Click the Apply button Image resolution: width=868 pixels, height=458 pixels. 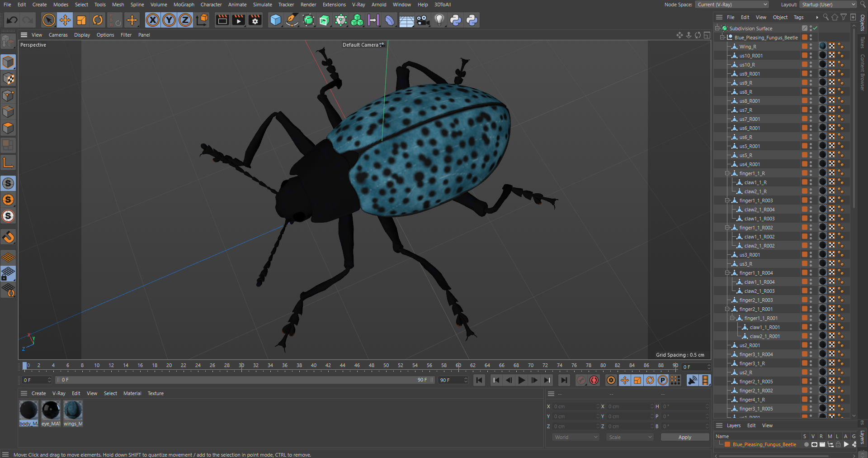(684, 437)
